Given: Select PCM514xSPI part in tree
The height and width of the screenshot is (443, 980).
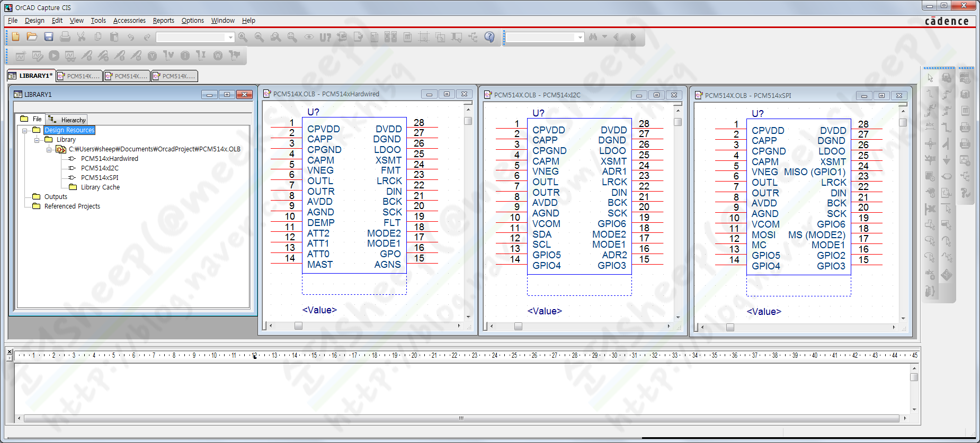Looking at the screenshot, I should point(100,178).
